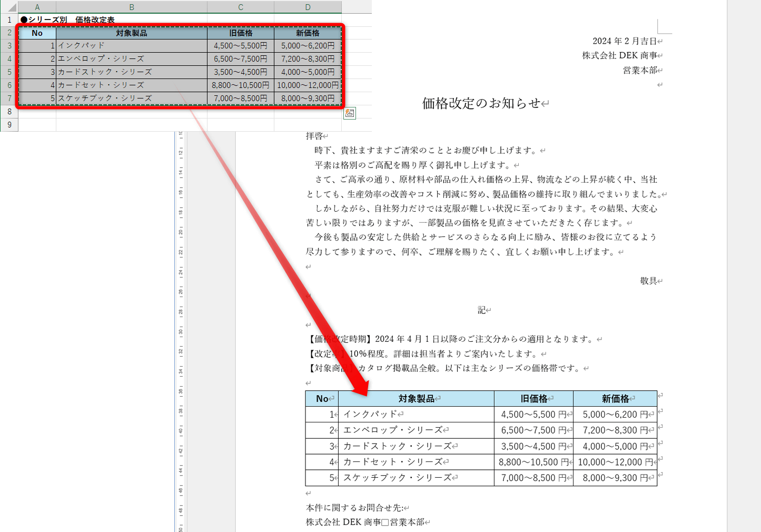Click the Word title "価格改定のお知らせ"
Viewport: 761px width, 532px height.
click(481, 103)
